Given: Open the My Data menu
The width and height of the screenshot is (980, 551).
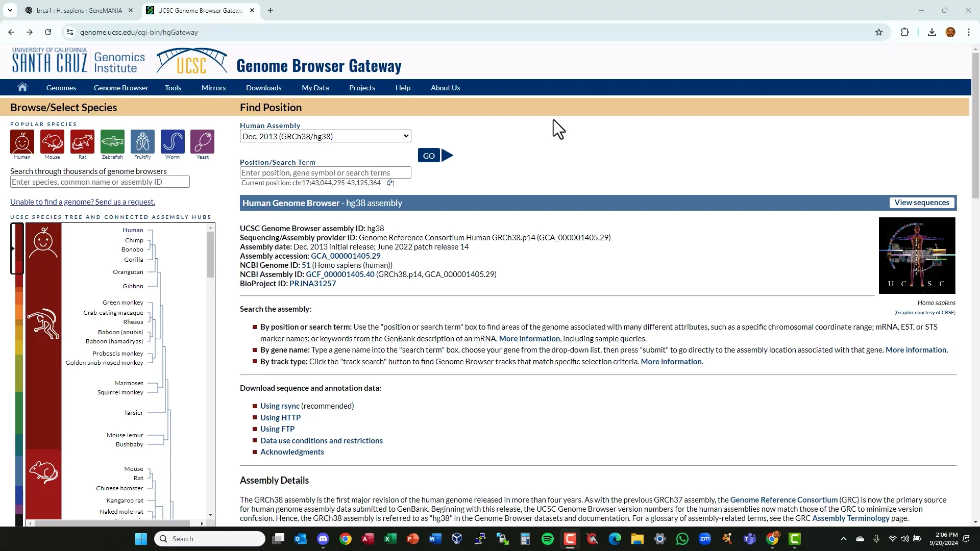Looking at the screenshot, I should (x=315, y=88).
